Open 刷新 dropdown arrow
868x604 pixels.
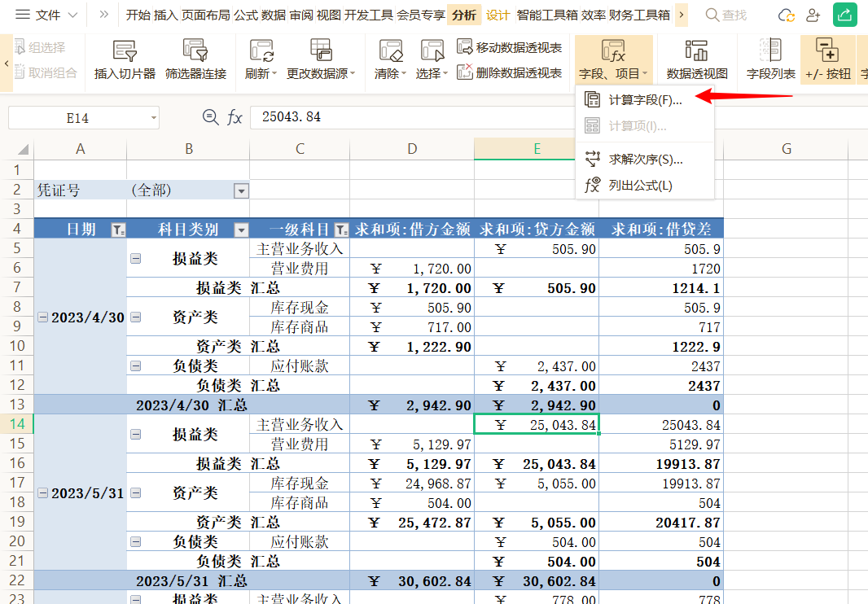(x=274, y=73)
